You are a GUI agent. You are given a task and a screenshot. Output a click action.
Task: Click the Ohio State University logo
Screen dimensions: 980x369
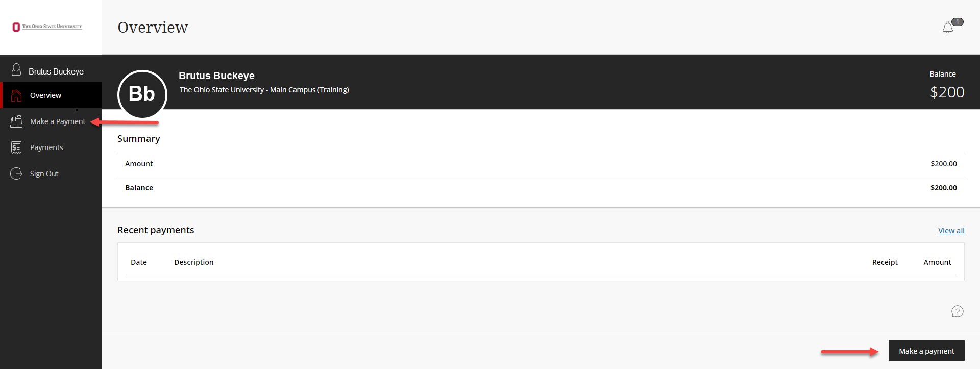47,27
